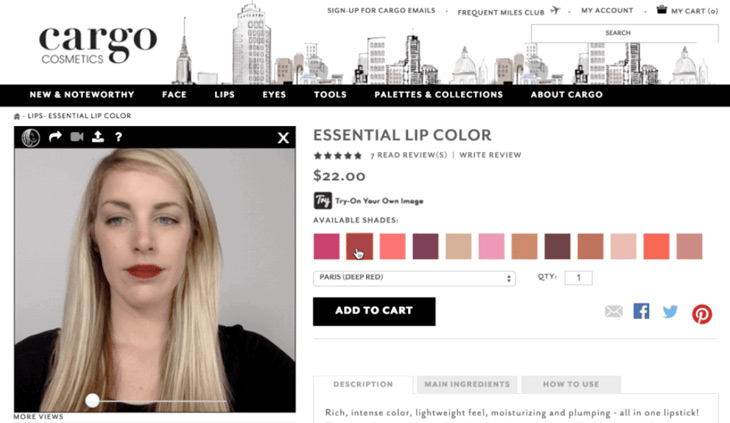Open help question mark in try-on toolbar
This screenshot has height=423, width=730.
point(119,137)
